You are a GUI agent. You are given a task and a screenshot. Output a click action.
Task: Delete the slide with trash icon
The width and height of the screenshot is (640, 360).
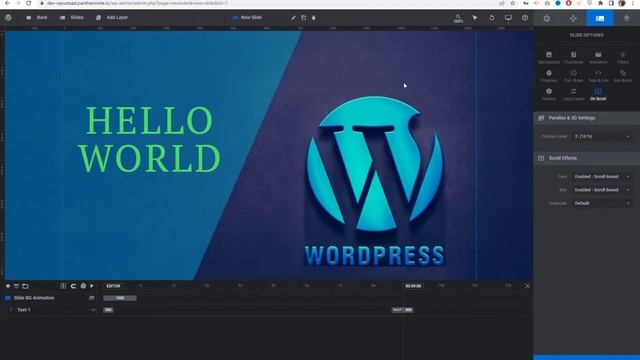tap(313, 18)
